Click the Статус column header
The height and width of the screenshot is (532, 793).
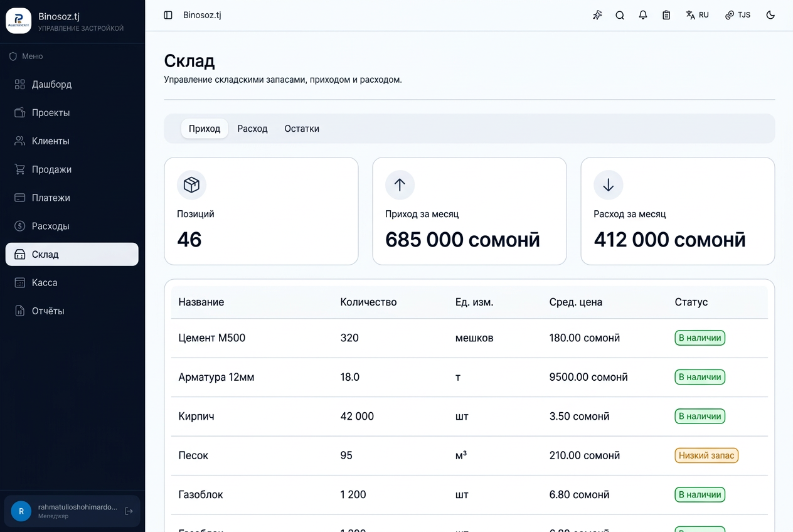pyautogui.click(x=691, y=302)
